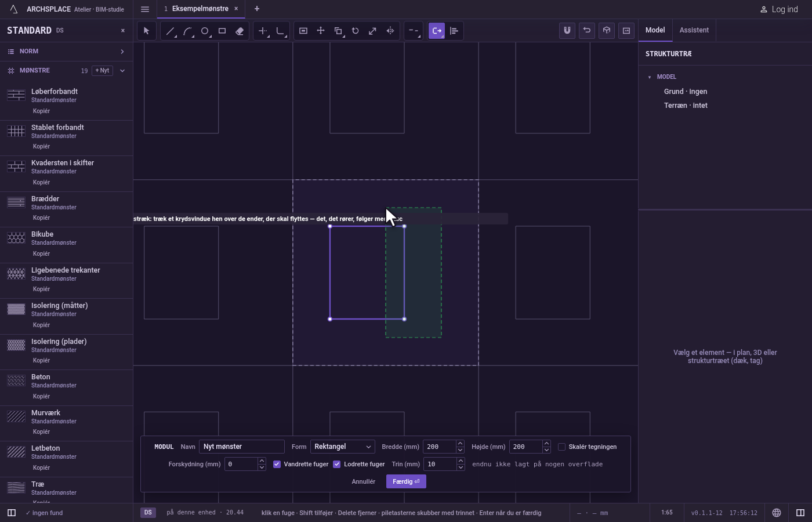812x522 pixels.
Task: Uncheck the Vandrette fuger checkbox
Action: [277, 464]
